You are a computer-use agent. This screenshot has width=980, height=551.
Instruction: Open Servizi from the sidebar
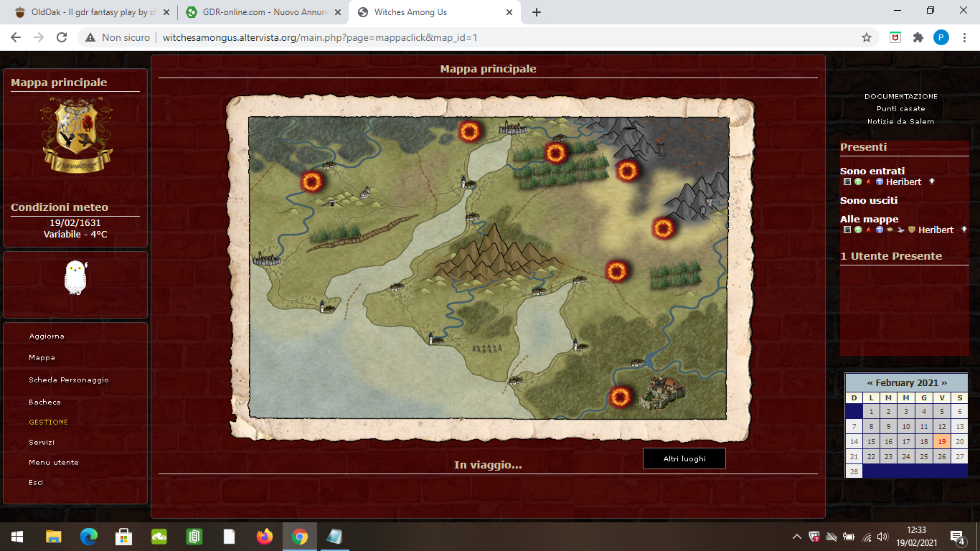(x=42, y=442)
